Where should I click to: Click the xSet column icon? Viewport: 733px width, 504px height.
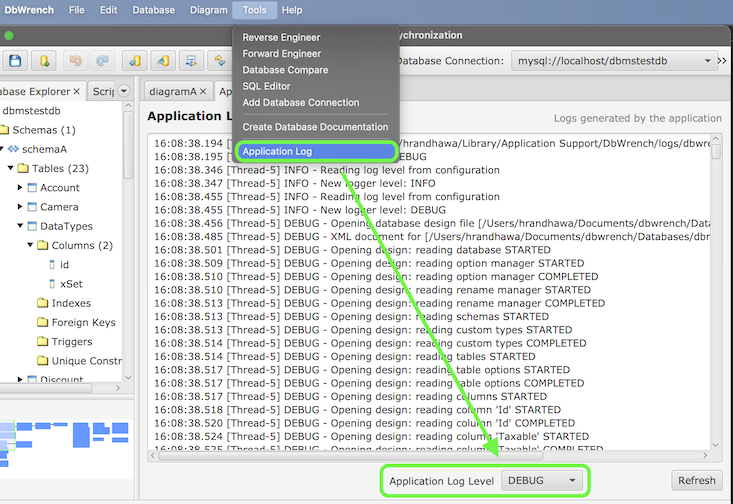[52, 284]
